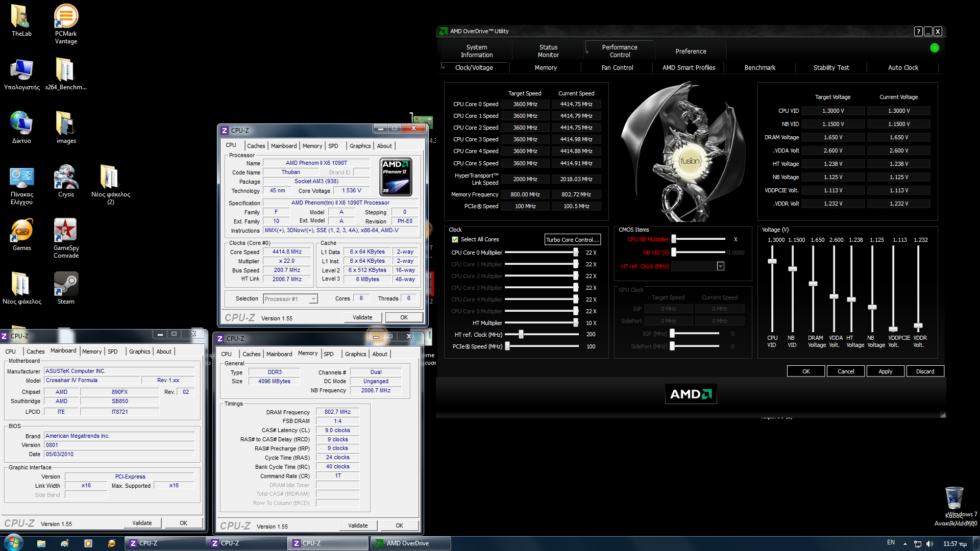This screenshot has height=551, width=980.
Task: Launch Steam desktop shortcut
Action: coord(66,288)
